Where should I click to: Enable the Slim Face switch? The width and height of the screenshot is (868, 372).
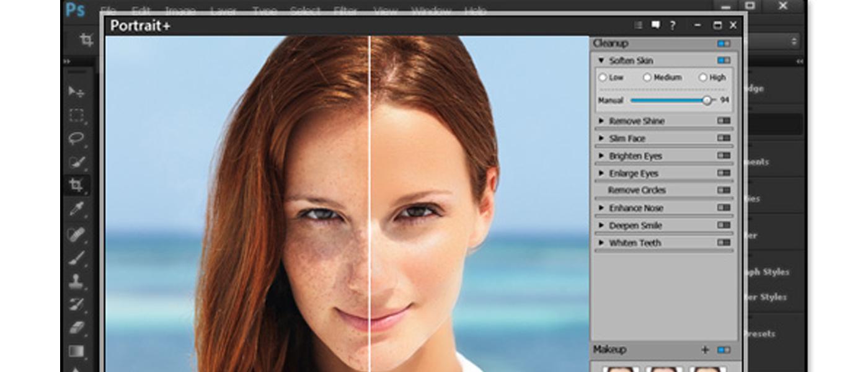pos(724,138)
